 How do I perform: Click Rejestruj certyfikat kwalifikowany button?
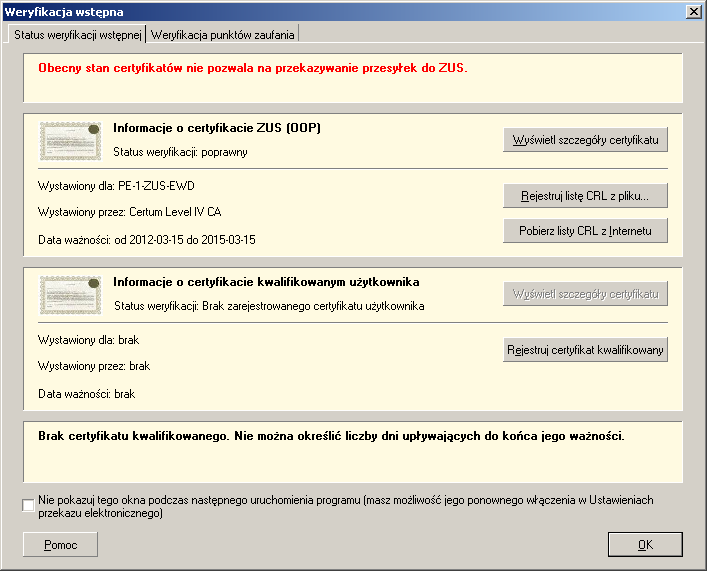click(585, 350)
